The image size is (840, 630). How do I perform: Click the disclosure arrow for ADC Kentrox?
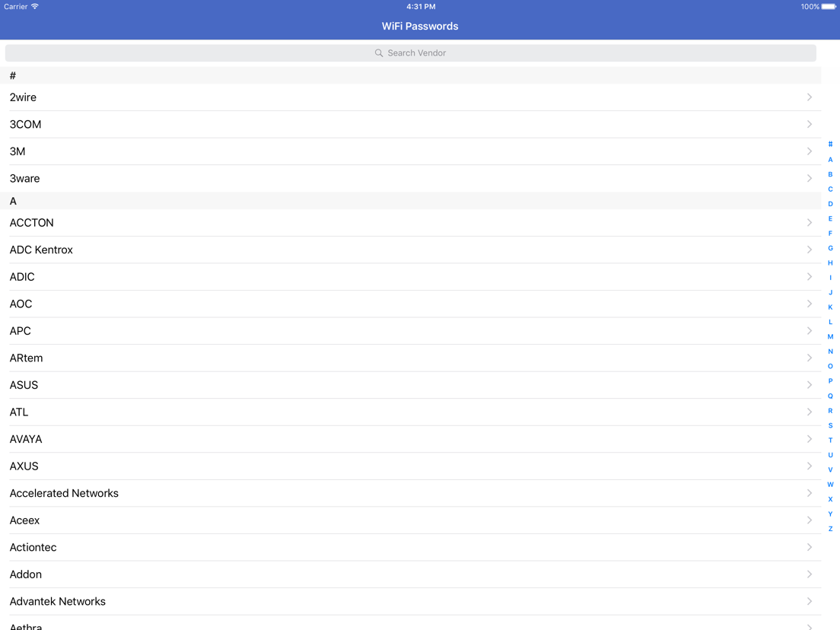[810, 249]
